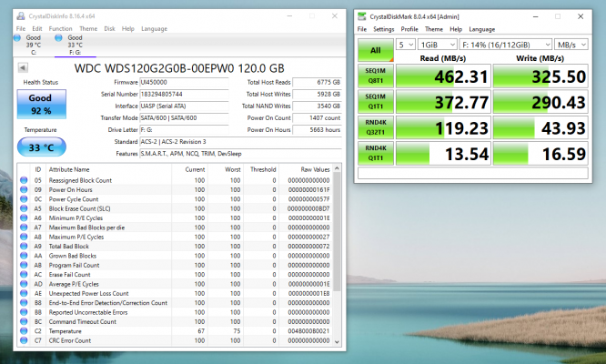Viewport: 606px width, 364px height.
Task: Click status dot for Erase Fail Count
Action: 24,274
